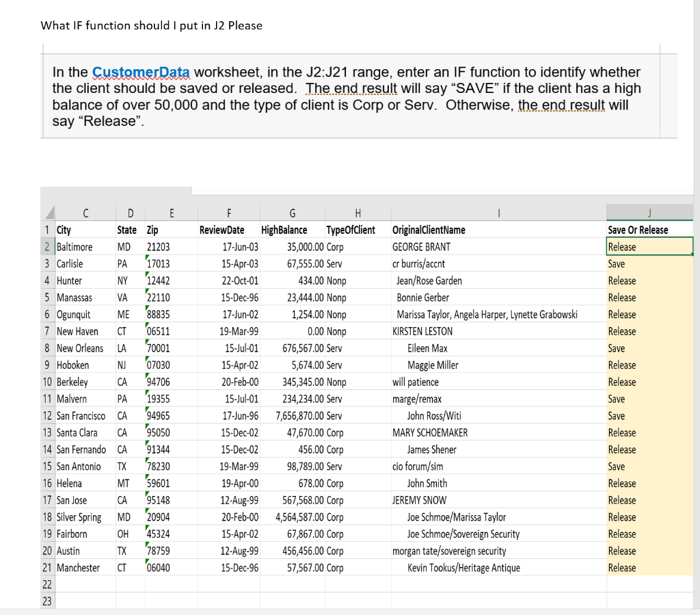Image resolution: width=700 pixels, height=615 pixels.
Task: Click the 7,656,870.00 balance cell
Action: click(x=293, y=415)
